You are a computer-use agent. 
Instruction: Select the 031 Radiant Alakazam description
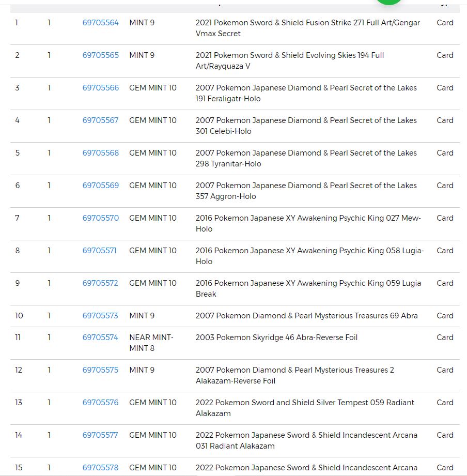tap(306, 440)
